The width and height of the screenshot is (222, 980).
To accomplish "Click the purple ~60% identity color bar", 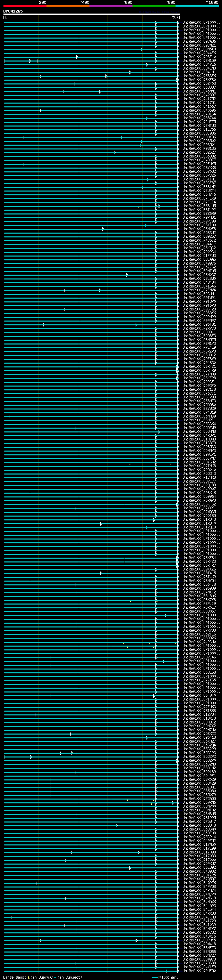I will coord(111,6).
